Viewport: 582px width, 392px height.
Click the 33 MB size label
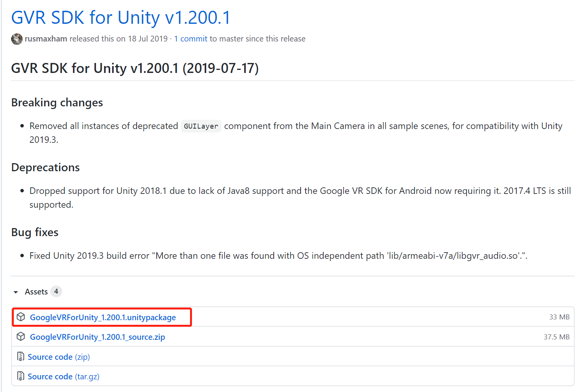[559, 317]
